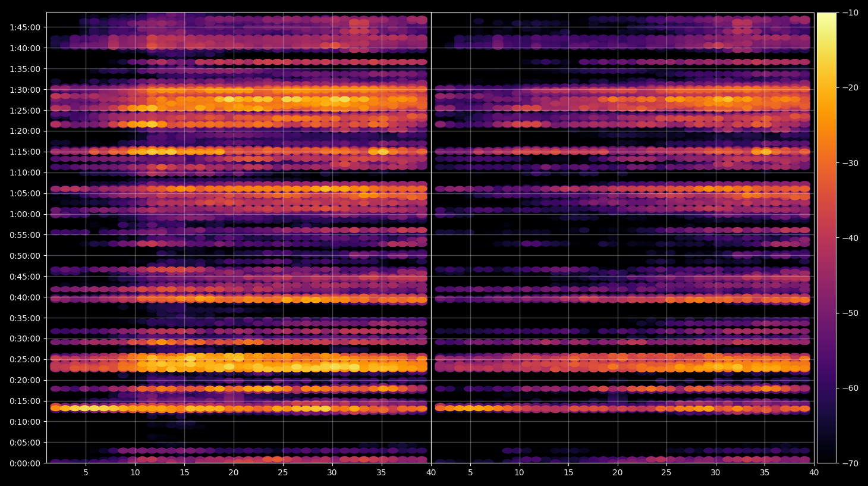Select the 1:30:00 y-axis tick label
The width and height of the screenshot is (868, 486).
pyautogui.click(x=25, y=90)
